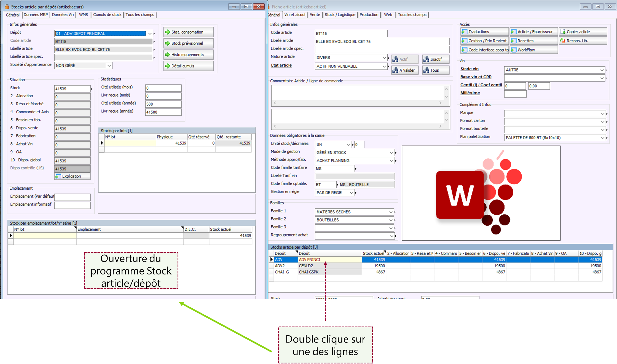The height and width of the screenshot is (364, 617).
Task: Expand the Dépôt dropdown list
Action: (x=150, y=34)
